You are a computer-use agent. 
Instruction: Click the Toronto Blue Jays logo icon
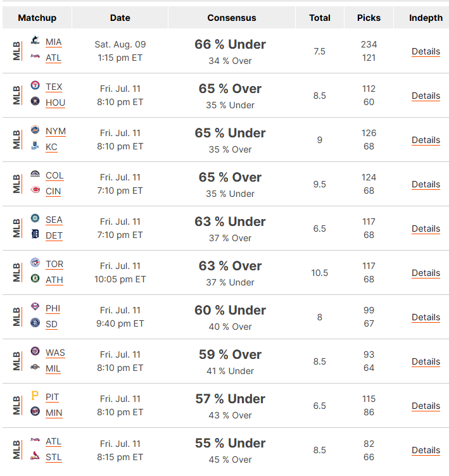pos(35,263)
